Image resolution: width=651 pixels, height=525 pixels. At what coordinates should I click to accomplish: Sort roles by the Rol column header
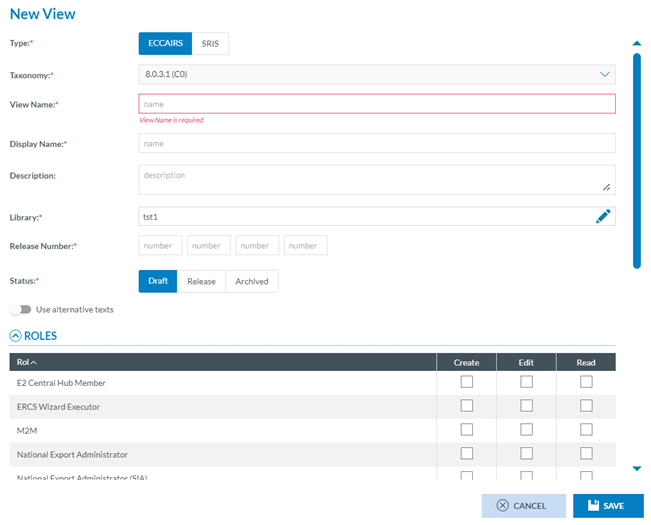27,362
